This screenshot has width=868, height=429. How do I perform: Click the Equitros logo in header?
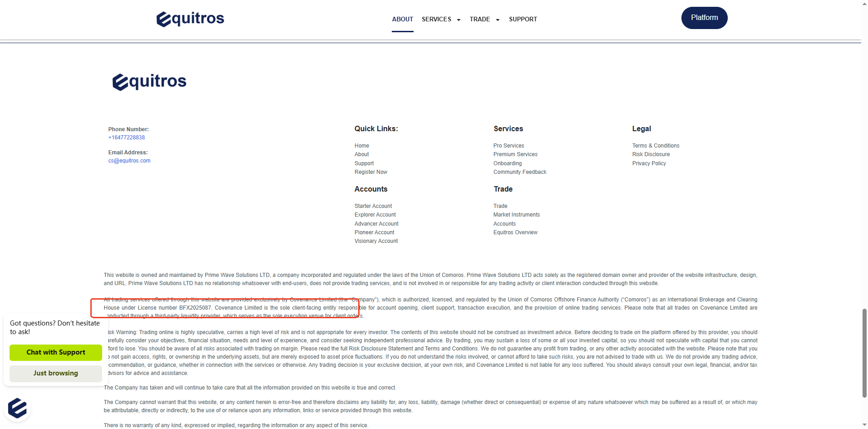(x=190, y=19)
